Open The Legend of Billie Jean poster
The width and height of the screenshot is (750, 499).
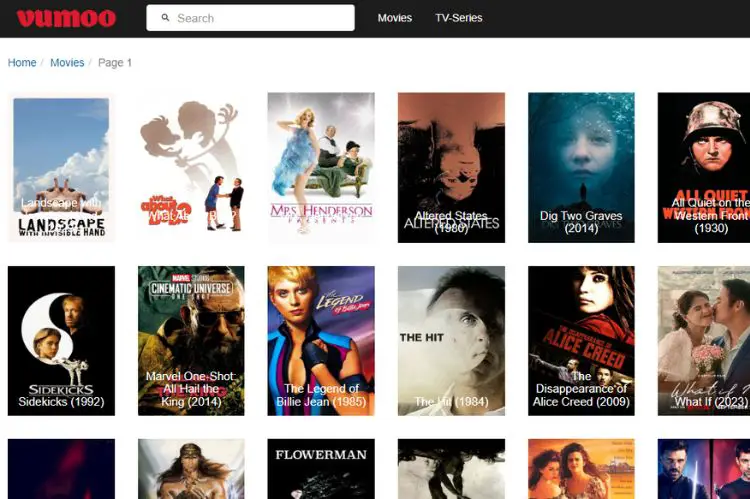[x=321, y=341]
